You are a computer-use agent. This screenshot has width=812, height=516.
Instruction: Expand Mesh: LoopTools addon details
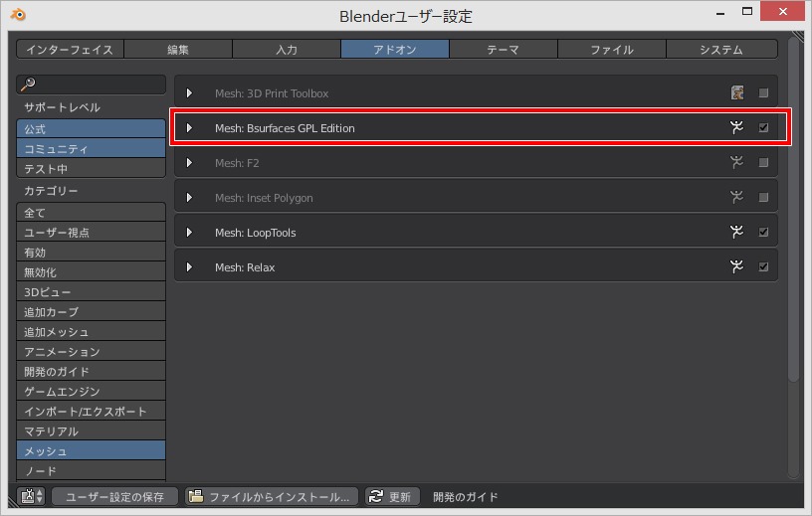[189, 232]
